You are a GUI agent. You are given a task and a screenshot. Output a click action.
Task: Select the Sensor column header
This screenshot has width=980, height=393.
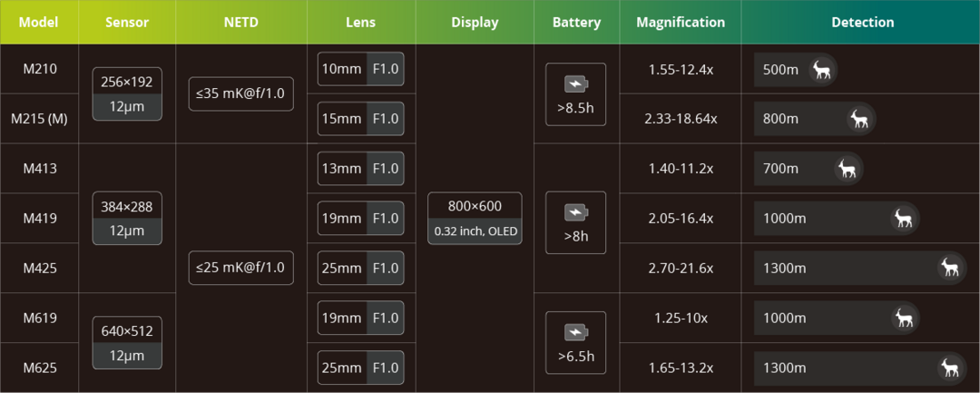pyautogui.click(x=127, y=22)
